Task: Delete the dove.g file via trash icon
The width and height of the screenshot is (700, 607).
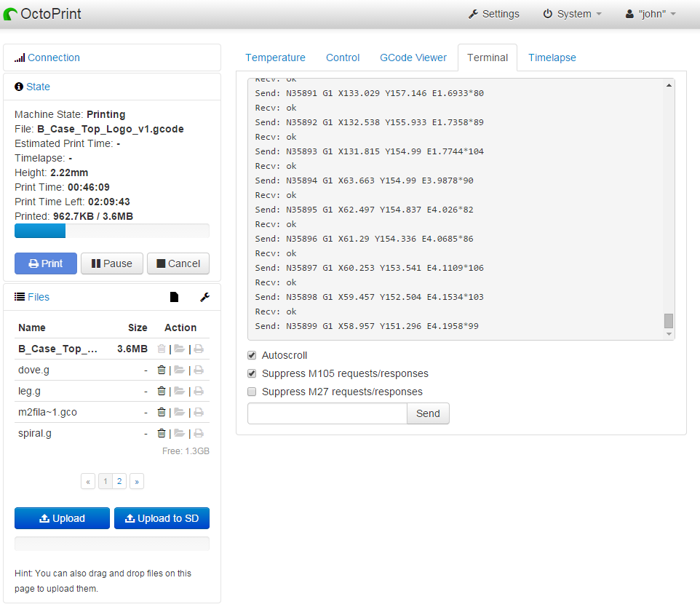Action: (162, 370)
